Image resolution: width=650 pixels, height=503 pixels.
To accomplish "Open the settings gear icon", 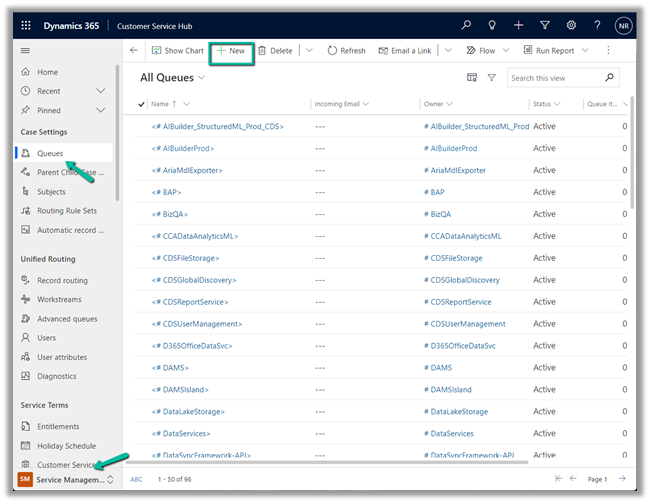I will pyautogui.click(x=571, y=24).
